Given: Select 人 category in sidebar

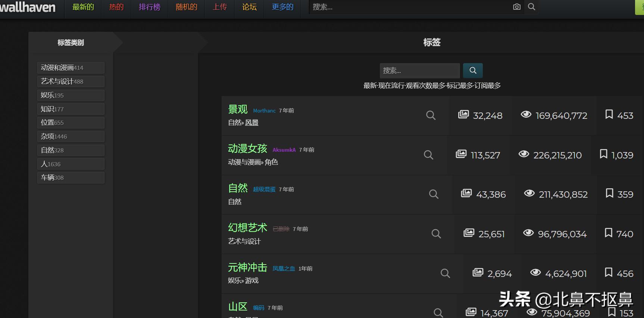Looking at the screenshot, I should [x=71, y=164].
